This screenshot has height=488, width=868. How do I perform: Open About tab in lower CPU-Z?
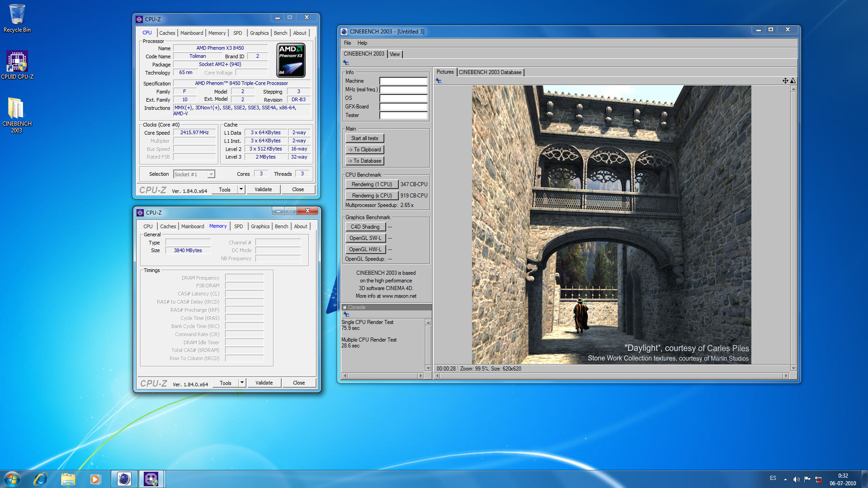click(x=301, y=226)
